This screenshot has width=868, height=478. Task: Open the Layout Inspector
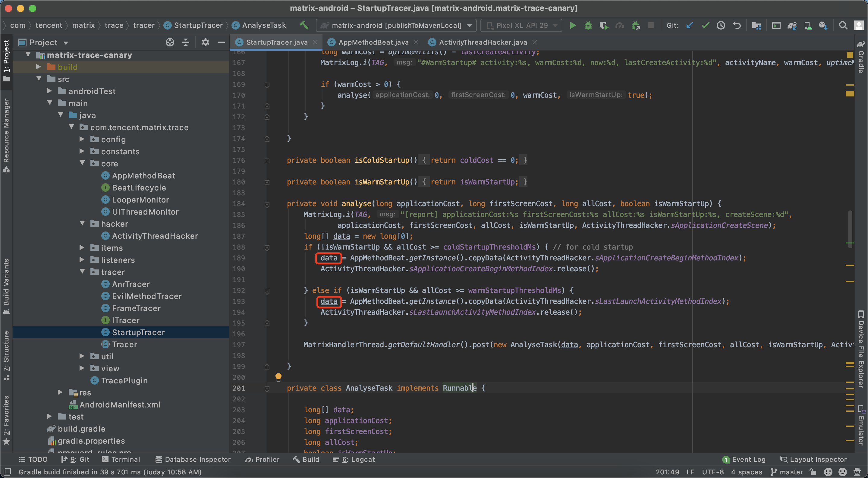click(x=813, y=459)
